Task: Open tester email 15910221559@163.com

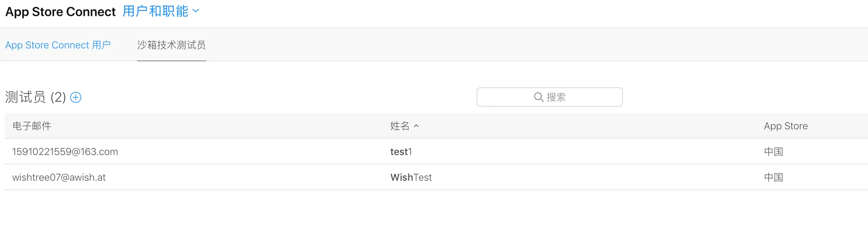Action: tap(65, 152)
